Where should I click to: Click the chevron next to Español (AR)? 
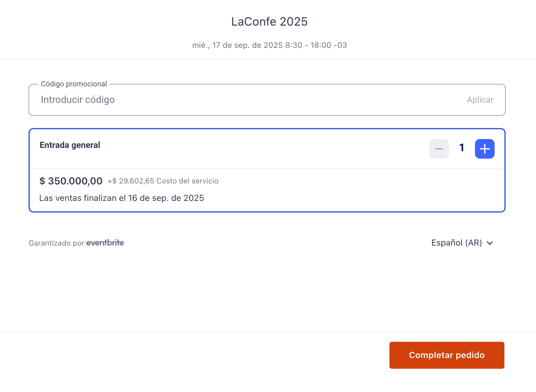point(490,243)
